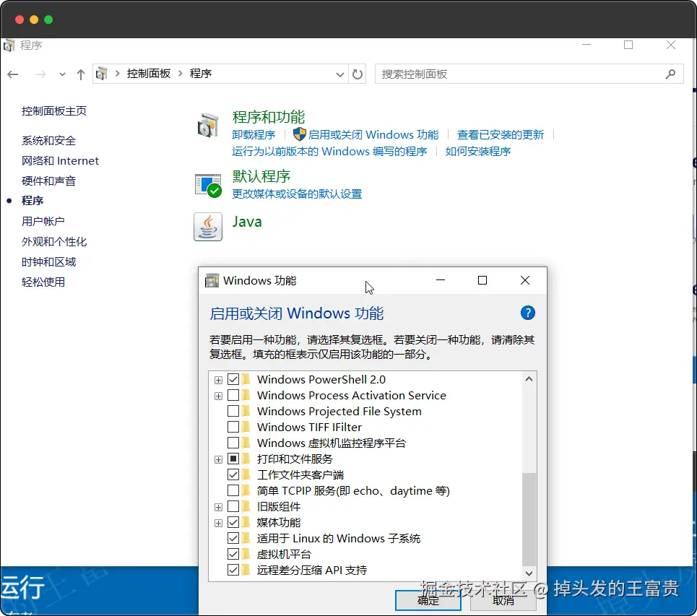697x616 pixels.
Task: Uncheck 适用于 Linux 的 Windows 子系统 checkbox
Action: (x=233, y=538)
